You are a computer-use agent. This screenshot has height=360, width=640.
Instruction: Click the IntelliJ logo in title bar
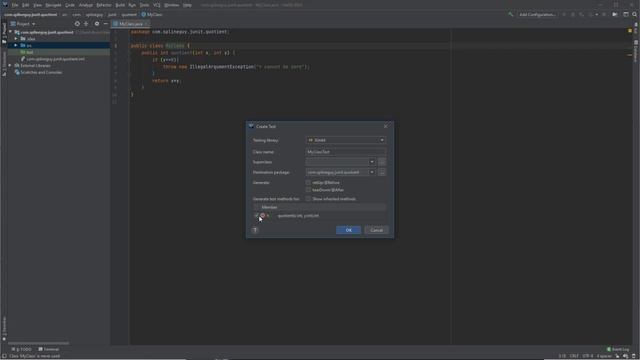coord(5,5)
